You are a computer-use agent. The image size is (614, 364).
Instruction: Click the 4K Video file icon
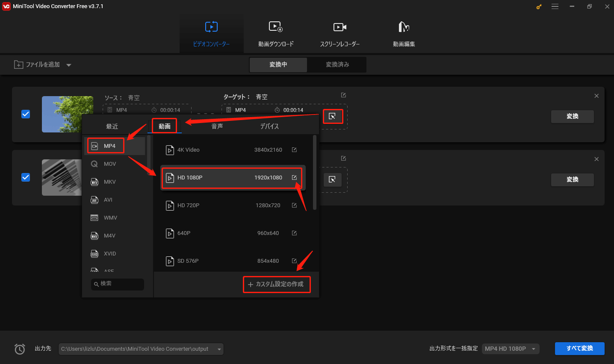point(170,150)
